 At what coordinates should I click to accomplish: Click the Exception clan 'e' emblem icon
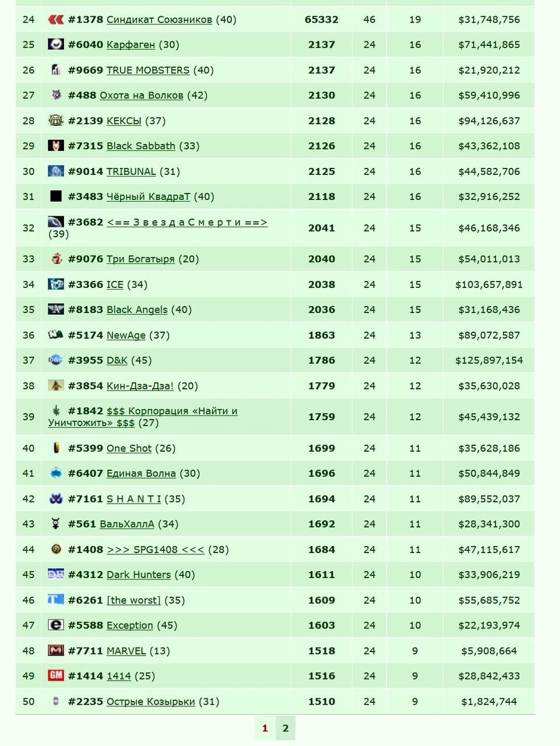tap(56, 625)
